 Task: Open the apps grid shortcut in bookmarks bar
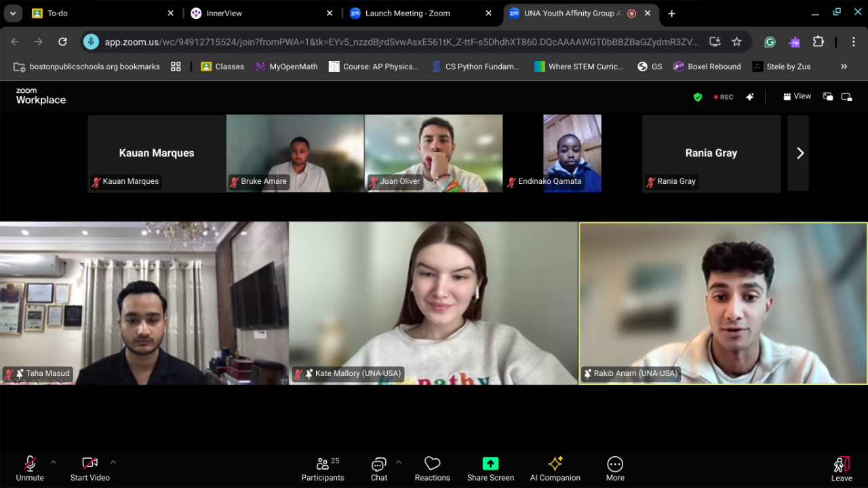(x=176, y=67)
